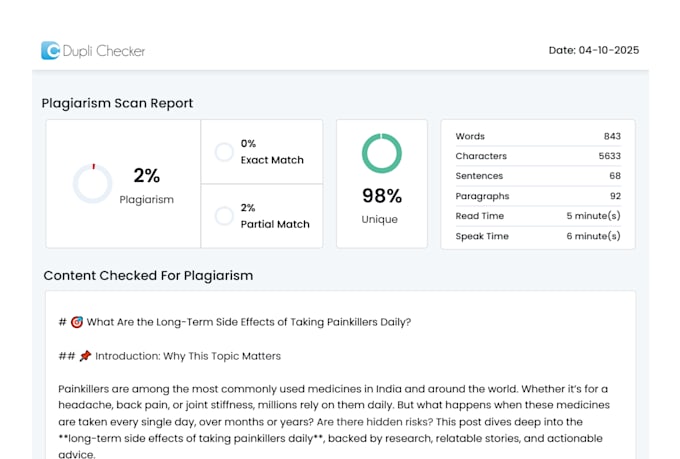The width and height of the screenshot is (680, 459).
Task: Click the Date: 04-10-2025 label
Action: 594,50
